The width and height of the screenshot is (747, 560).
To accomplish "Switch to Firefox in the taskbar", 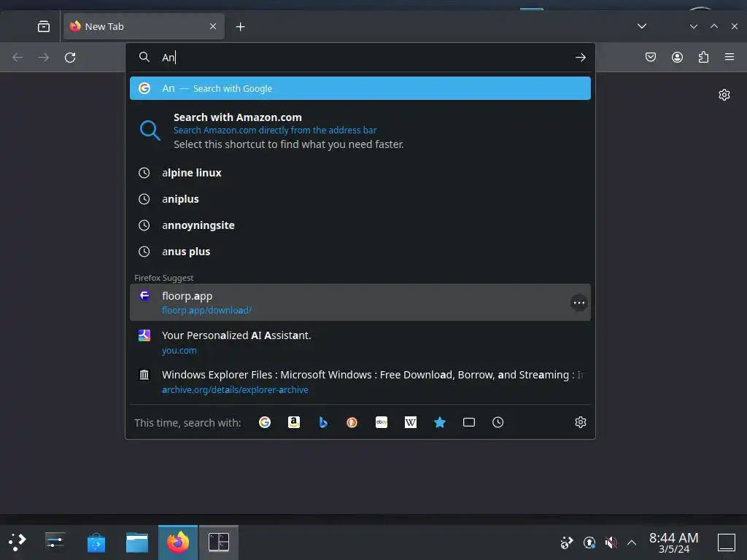I will 178,542.
